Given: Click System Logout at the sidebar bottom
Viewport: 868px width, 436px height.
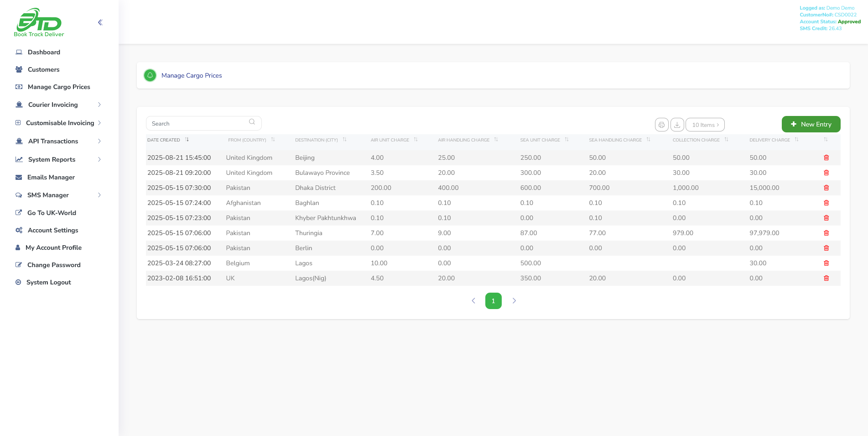Looking at the screenshot, I should click(49, 282).
